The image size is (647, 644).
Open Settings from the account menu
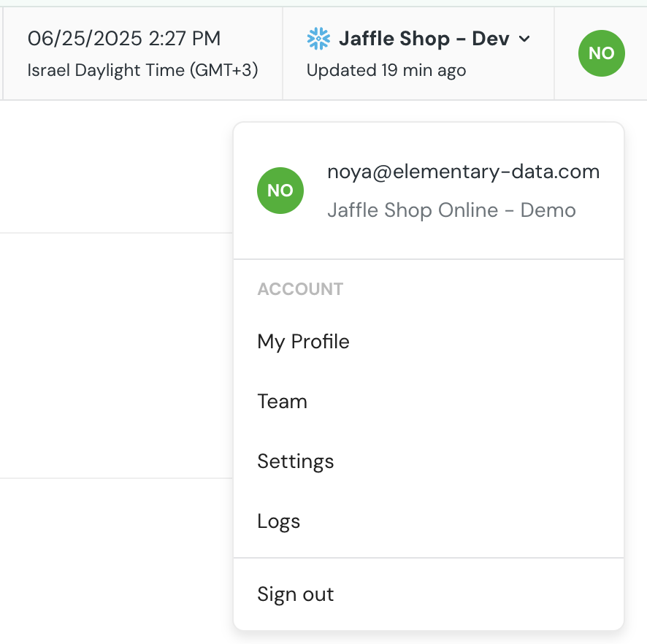point(296,461)
